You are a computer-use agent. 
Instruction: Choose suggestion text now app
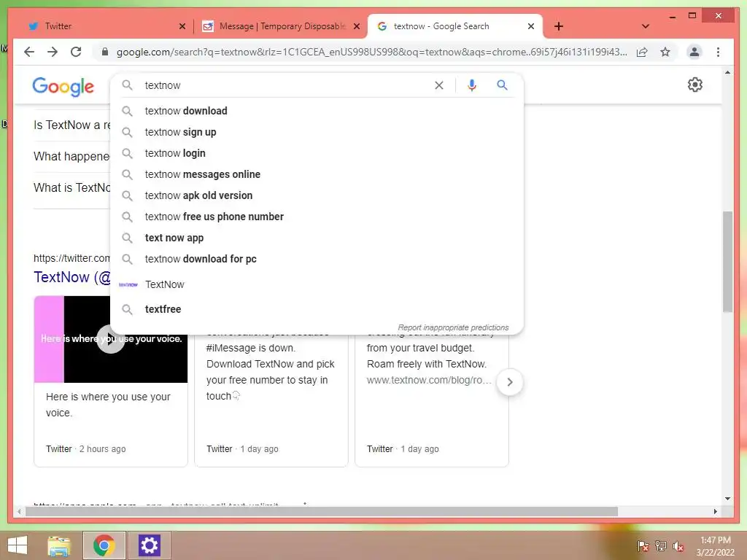tap(317, 238)
